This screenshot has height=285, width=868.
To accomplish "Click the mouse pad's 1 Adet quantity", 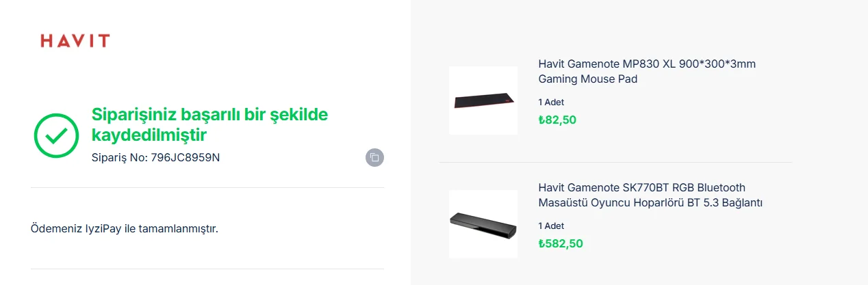I will [551, 103].
